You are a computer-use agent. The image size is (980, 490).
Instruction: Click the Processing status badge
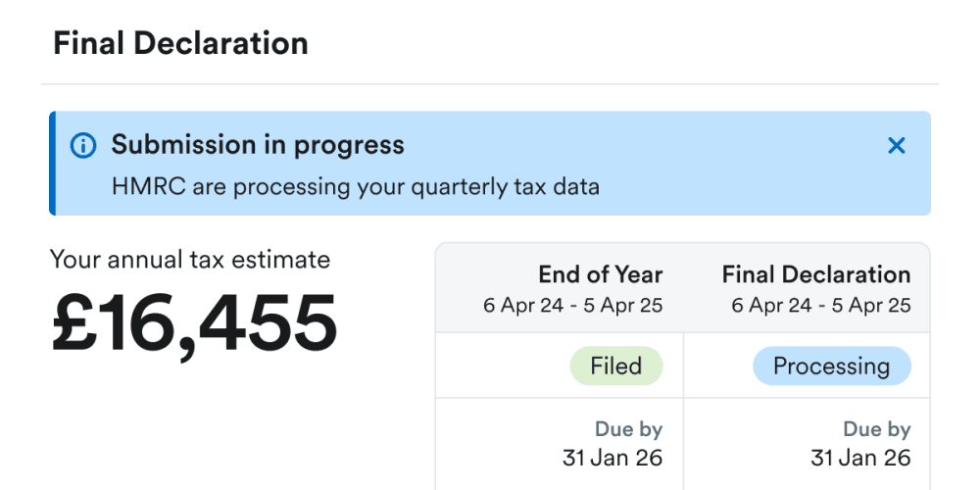tap(831, 367)
